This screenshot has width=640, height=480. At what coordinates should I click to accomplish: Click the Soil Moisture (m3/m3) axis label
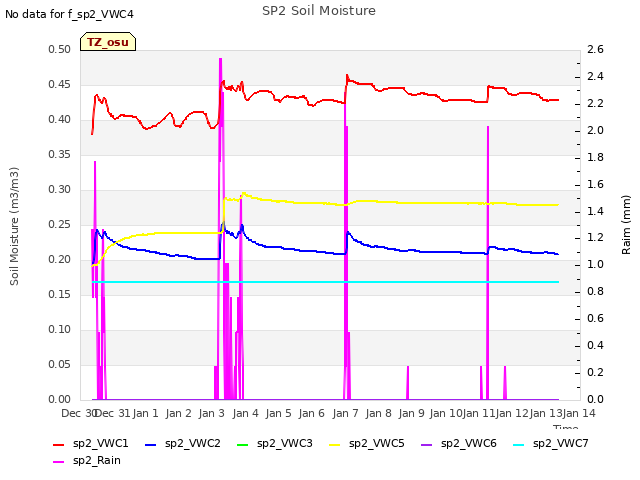coord(14,226)
